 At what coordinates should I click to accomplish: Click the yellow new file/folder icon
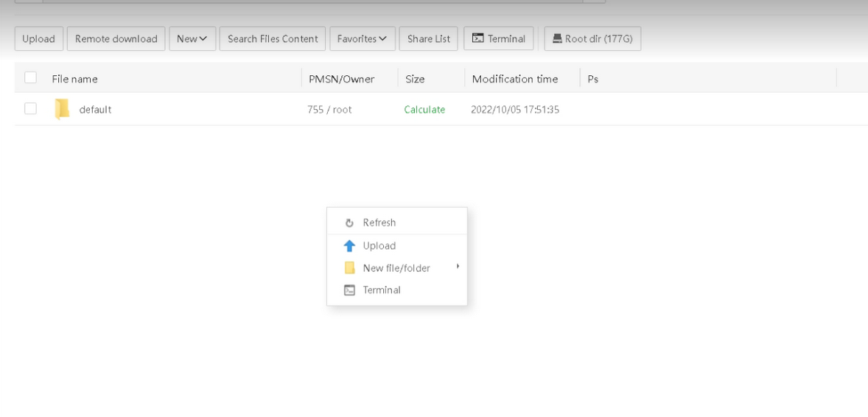349,268
